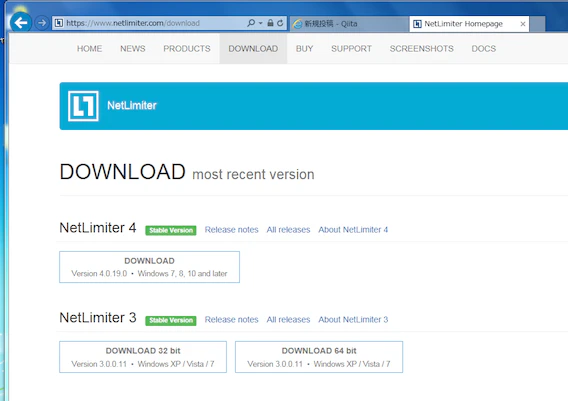Click DOWNLOAD 32 bit for NetLimiter 3
This screenshot has height=401, width=568.
(143, 357)
